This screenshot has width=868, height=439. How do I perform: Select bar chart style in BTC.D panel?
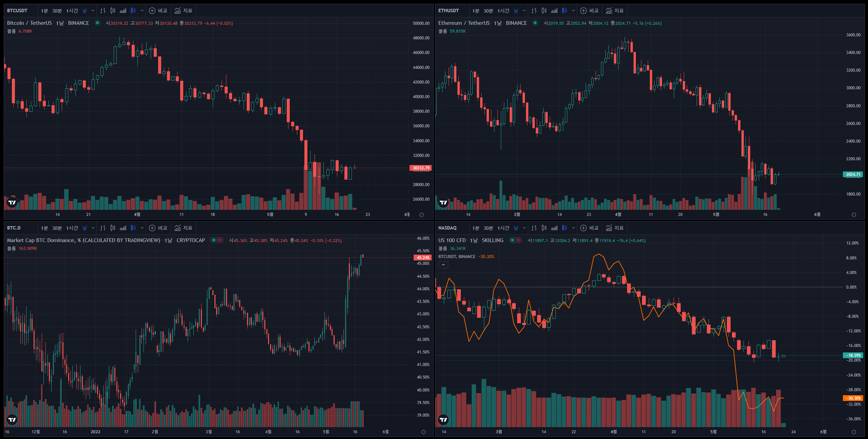[103, 228]
